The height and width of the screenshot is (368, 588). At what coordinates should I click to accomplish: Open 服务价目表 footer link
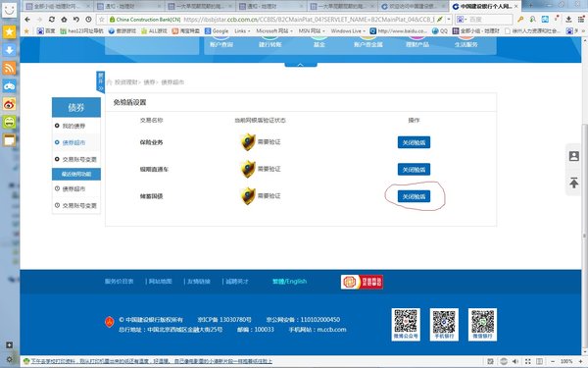point(119,282)
